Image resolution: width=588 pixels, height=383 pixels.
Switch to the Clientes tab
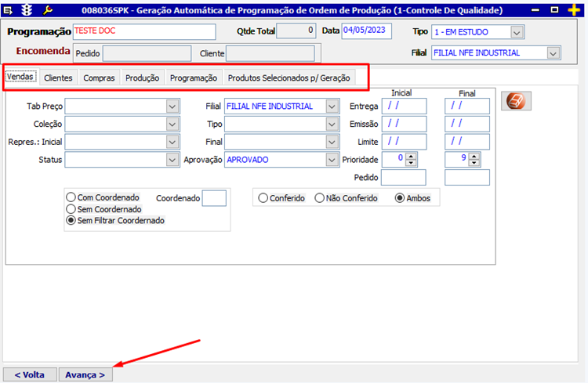pos(58,78)
